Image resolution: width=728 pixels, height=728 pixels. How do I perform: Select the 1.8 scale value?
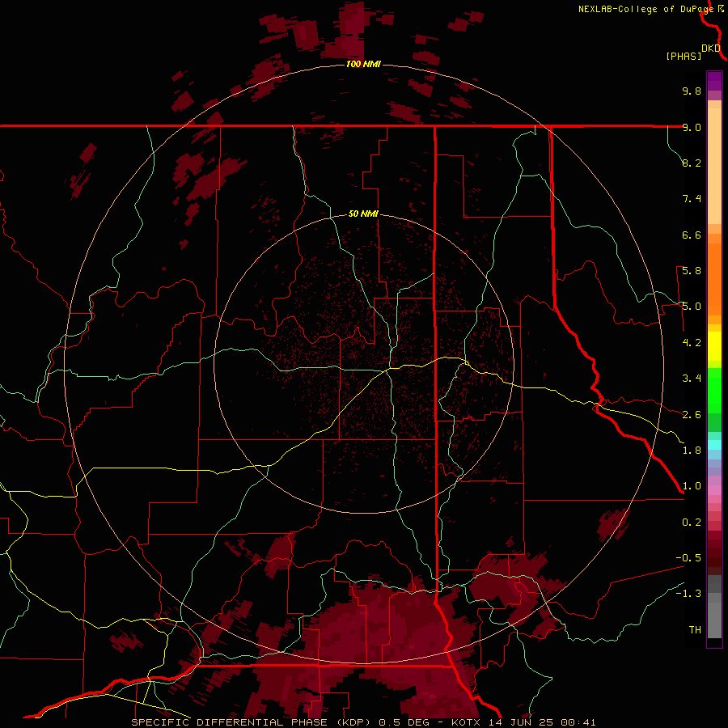point(692,451)
